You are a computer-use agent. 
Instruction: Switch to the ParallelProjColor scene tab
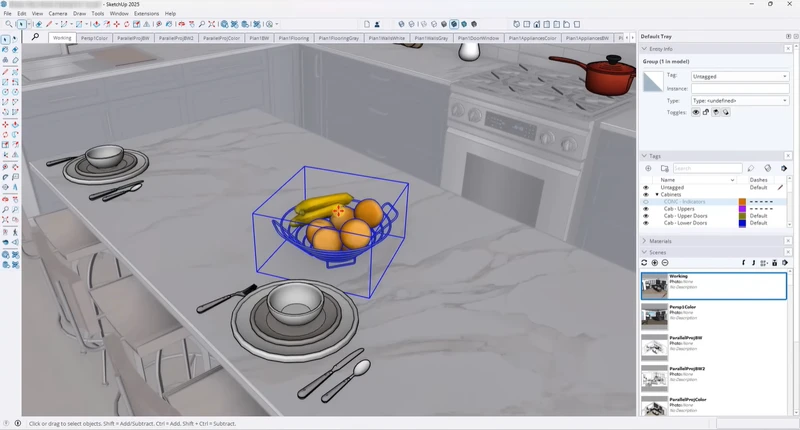[224, 38]
